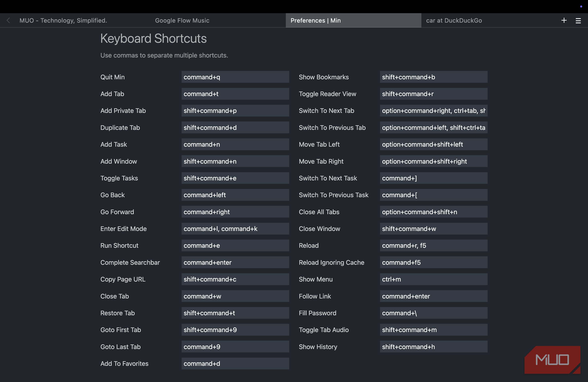Click the 'Use commas to separate multiple shortcuts.' text
The width and height of the screenshot is (588, 382).
pos(164,55)
